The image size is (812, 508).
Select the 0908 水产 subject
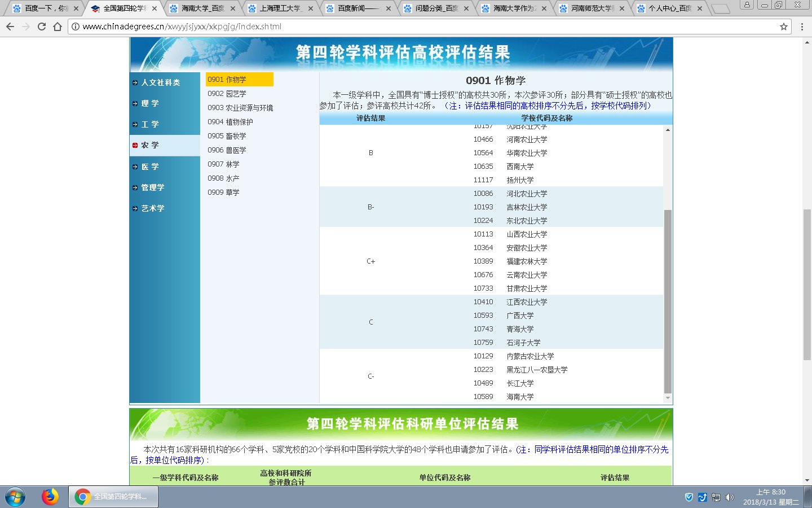(x=223, y=178)
